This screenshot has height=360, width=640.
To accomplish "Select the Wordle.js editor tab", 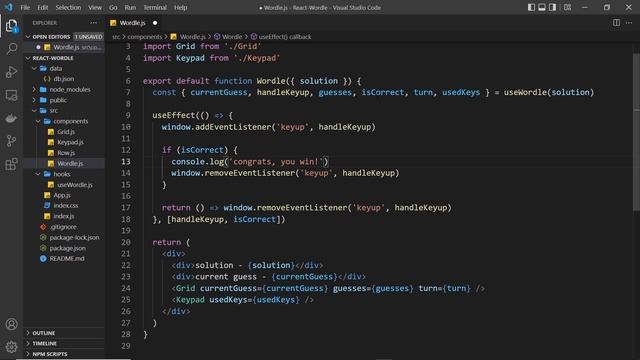I will pos(133,23).
